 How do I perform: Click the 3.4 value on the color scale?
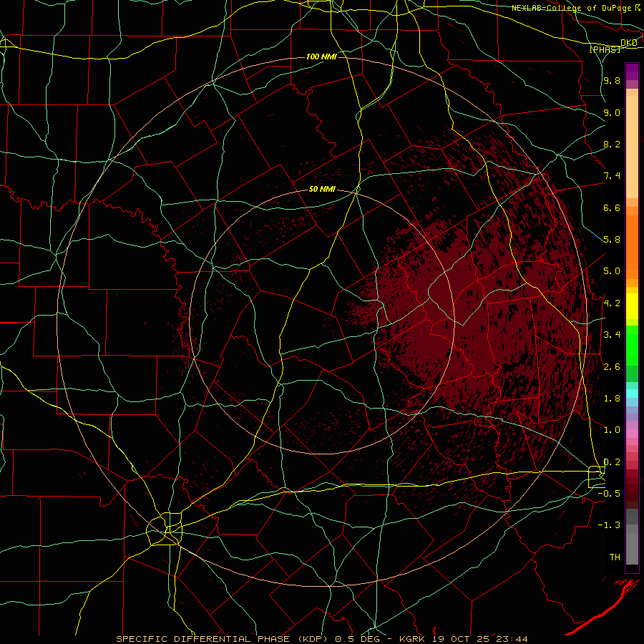[612, 335]
